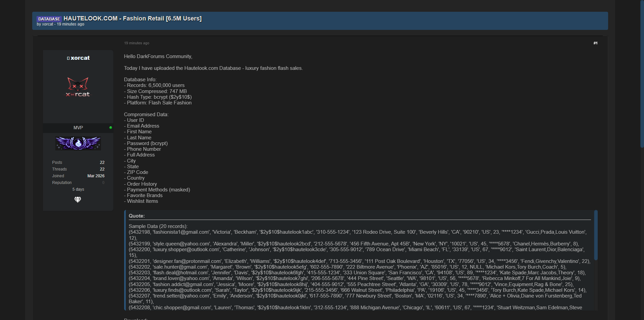
Task: View the user's Threads count of 22
Action: click(102, 169)
